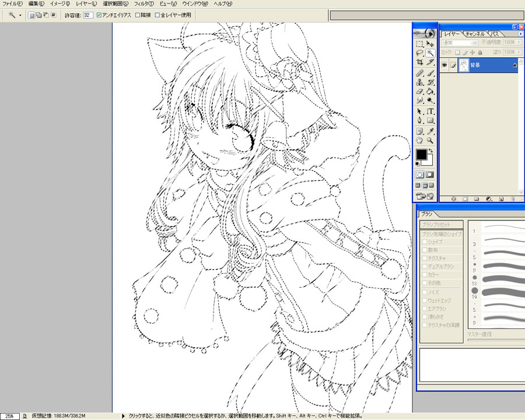Image resolution: width=525 pixels, height=420 pixels.
Task: Select the Clone Stamp tool
Action: coord(419,82)
